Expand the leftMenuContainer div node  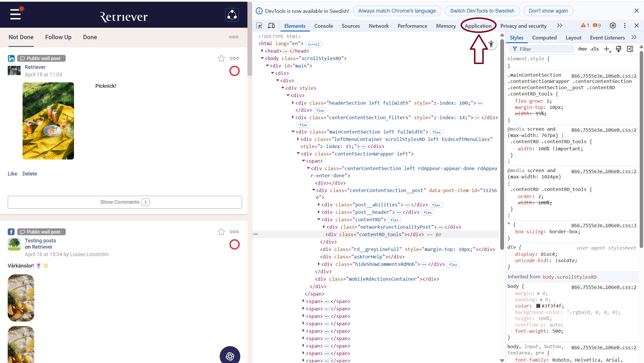pyautogui.click(x=298, y=139)
